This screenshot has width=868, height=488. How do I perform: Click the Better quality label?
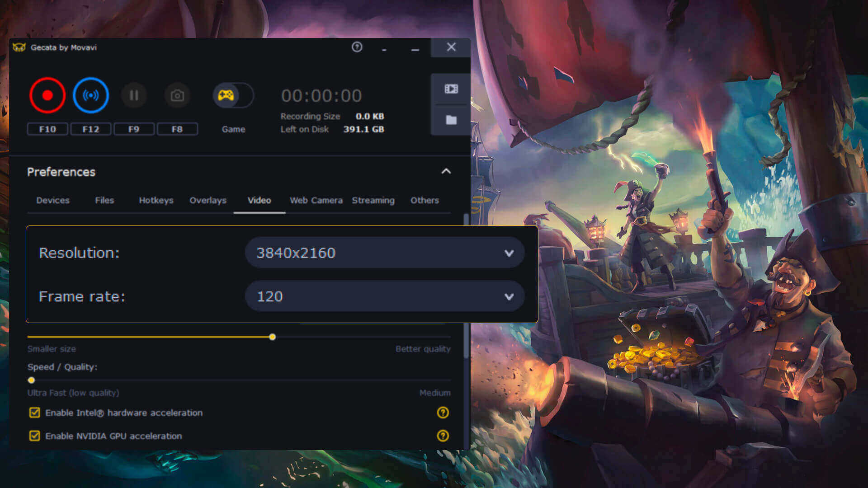(423, 349)
